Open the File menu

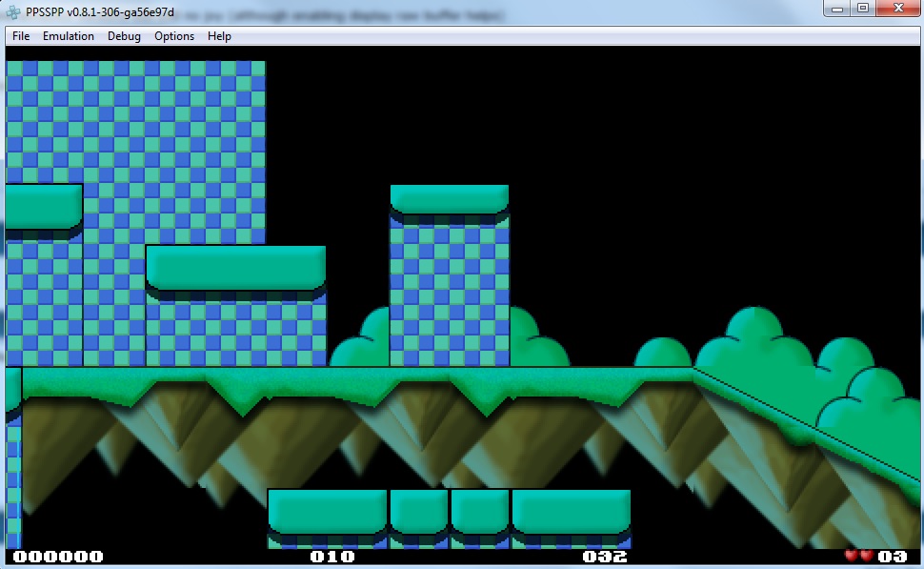[21, 36]
